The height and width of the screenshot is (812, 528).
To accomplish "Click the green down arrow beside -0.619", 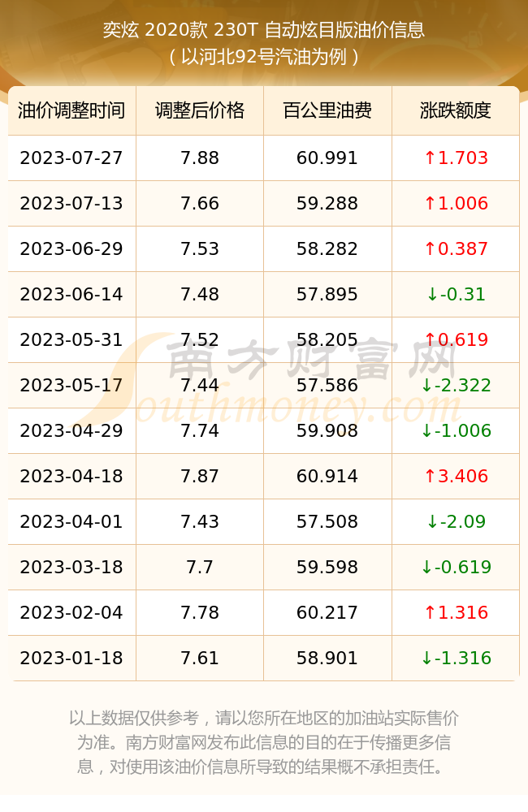I will (426, 567).
